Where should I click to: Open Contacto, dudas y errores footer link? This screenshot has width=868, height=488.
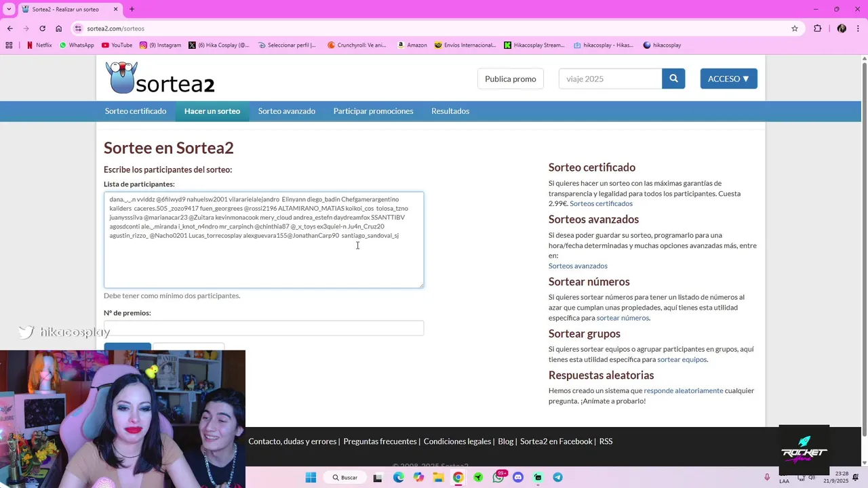point(292,441)
